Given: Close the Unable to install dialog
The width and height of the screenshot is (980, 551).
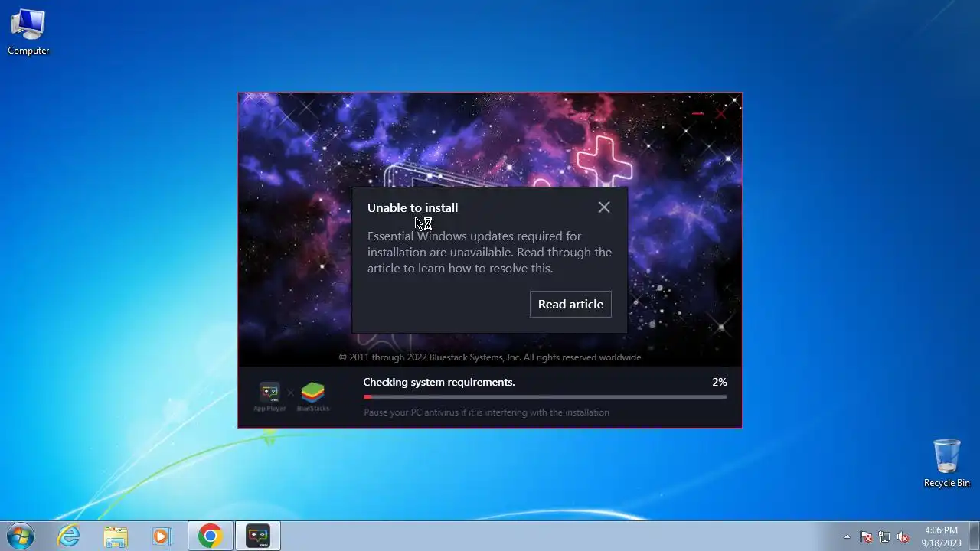Looking at the screenshot, I should (604, 207).
